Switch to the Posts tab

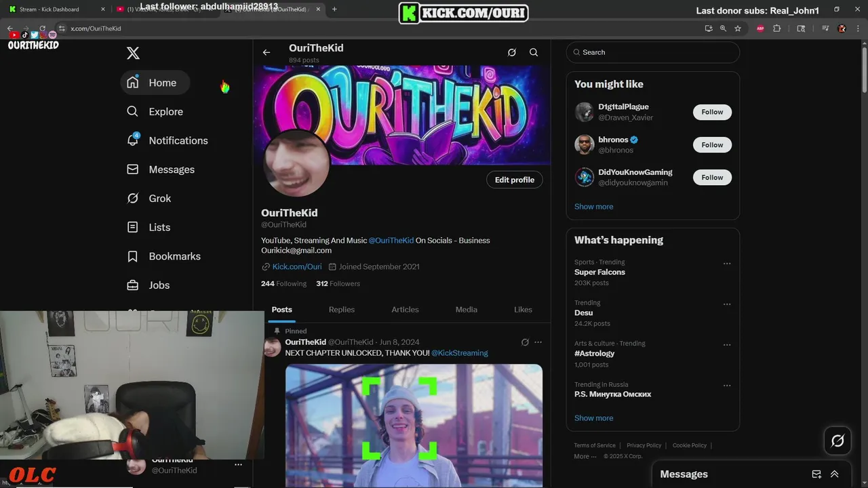coord(282,310)
